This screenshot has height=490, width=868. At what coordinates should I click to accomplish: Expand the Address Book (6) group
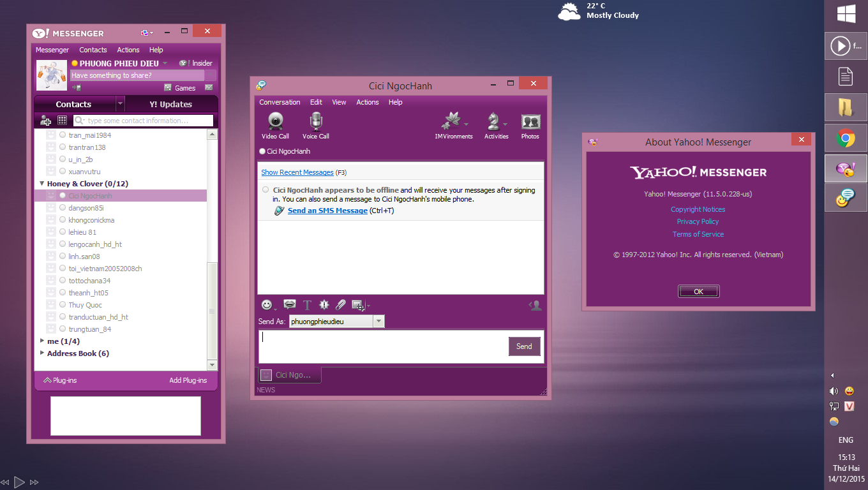click(42, 353)
